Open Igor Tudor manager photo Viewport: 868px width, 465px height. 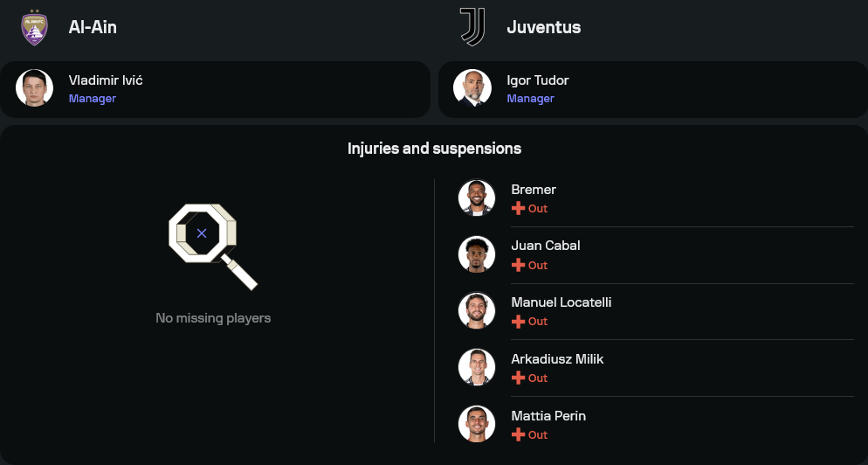(472, 88)
